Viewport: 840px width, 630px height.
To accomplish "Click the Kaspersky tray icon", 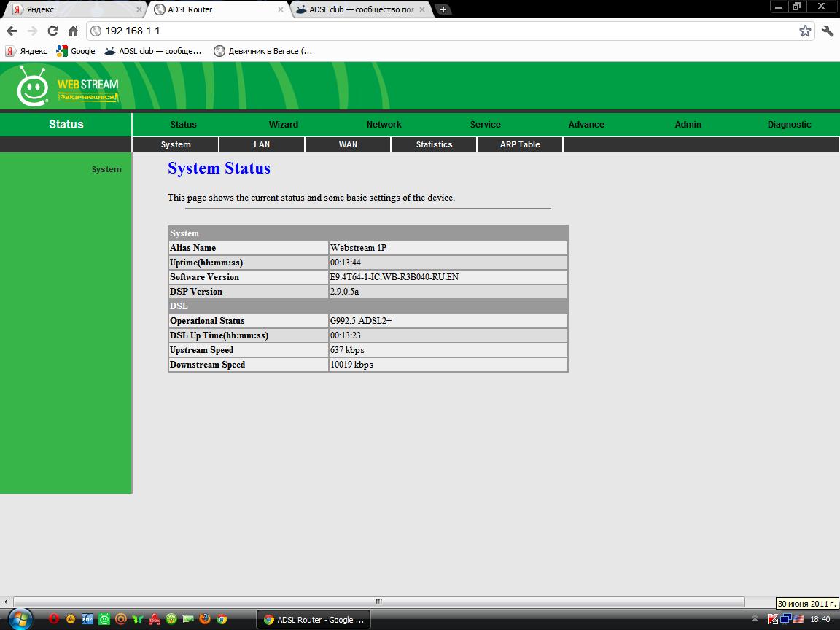I will [x=773, y=619].
